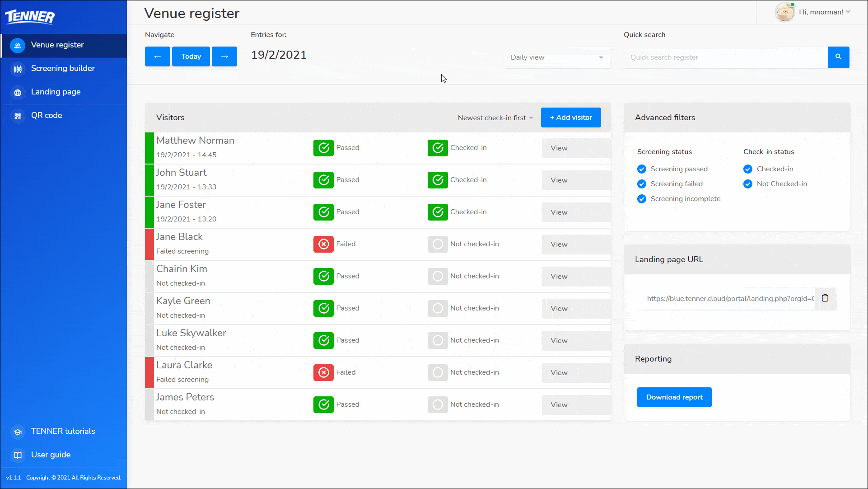Disable the Not Checked-in filter
The width and height of the screenshot is (868, 489).
click(747, 184)
